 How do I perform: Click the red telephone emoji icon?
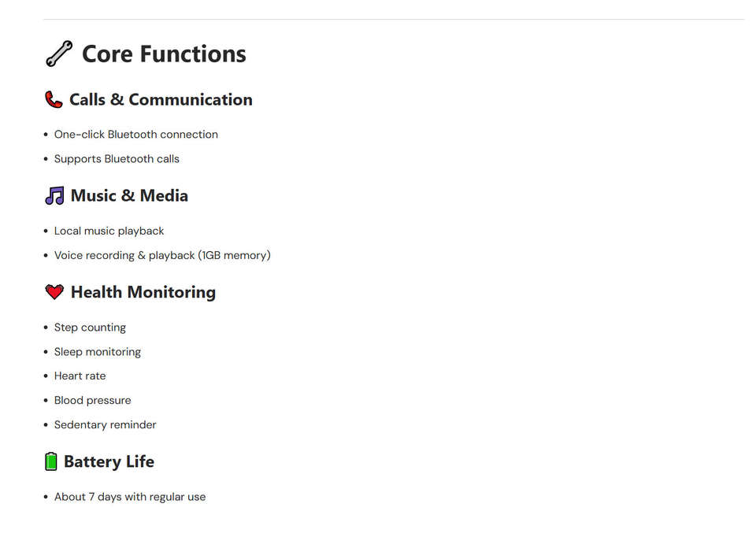54,100
